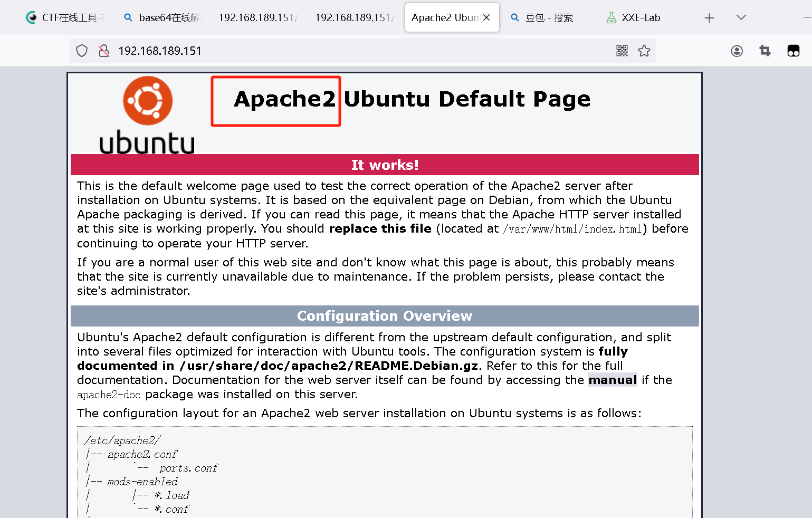This screenshot has width=812, height=518.
Task: Bookmark this page with star icon
Action: point(644,51)
